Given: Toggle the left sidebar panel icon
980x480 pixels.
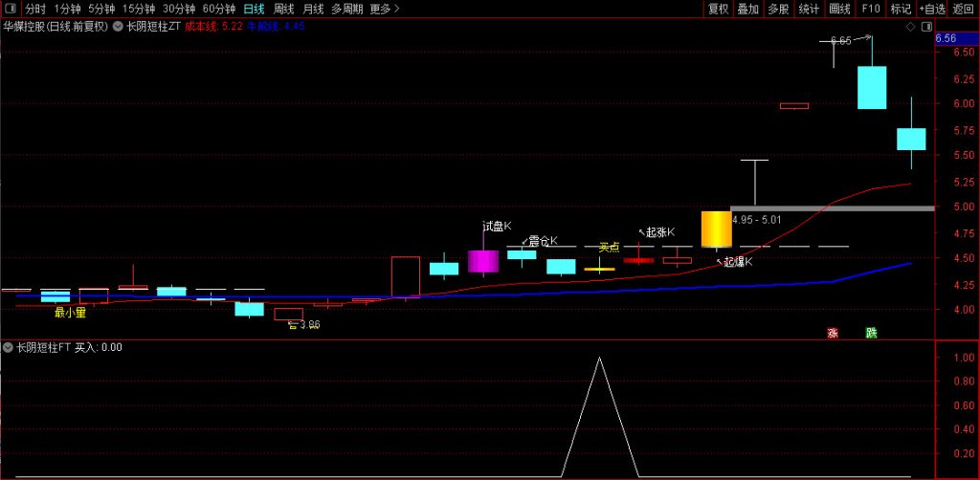Looking at the screenshot, I should coord(11,9).
